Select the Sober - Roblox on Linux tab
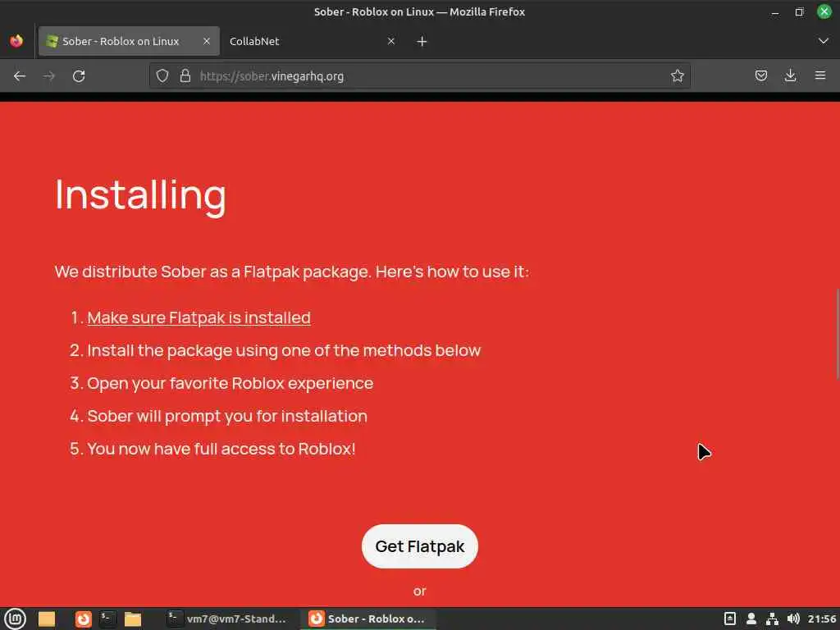840x630 pixels. [x=129, y=41]
